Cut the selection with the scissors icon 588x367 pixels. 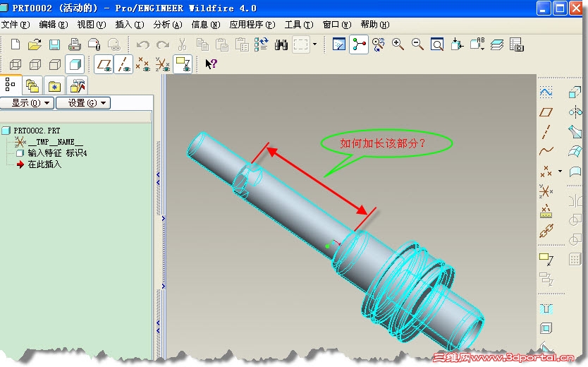(182, 44)
